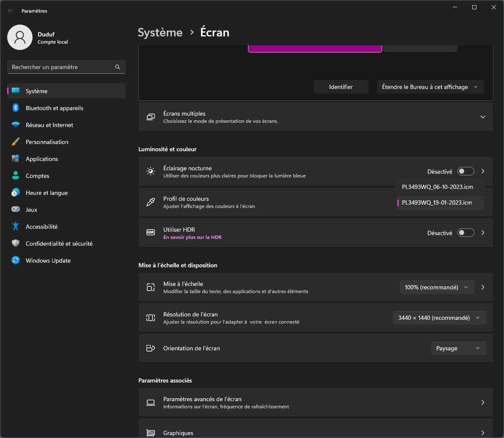
Task: Open the En savoir plus sur la HDR link
Action: click(192, 237)
